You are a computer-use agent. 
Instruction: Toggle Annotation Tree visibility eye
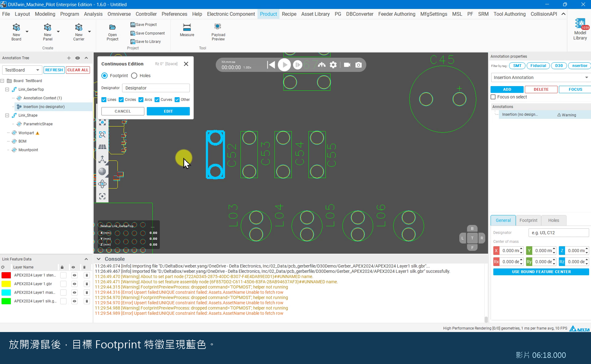point(78,58)
